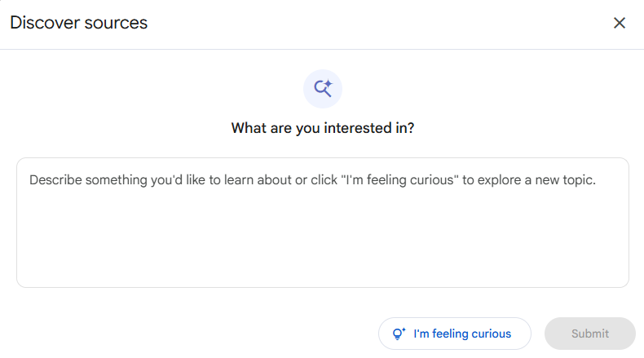The image size is (644, 358).
Task: Click the Submit label text
Action: pos(590,334)
